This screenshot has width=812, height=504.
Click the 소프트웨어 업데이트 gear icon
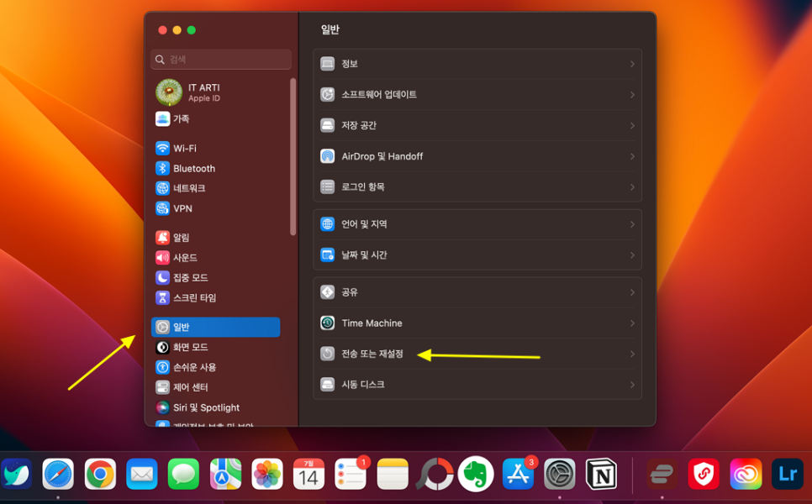click(327, 95)
